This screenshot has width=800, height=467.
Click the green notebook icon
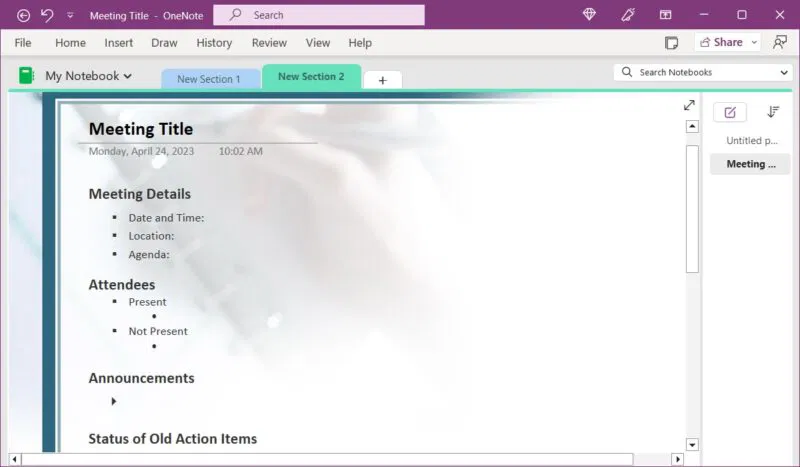click(x=26, y=76)
